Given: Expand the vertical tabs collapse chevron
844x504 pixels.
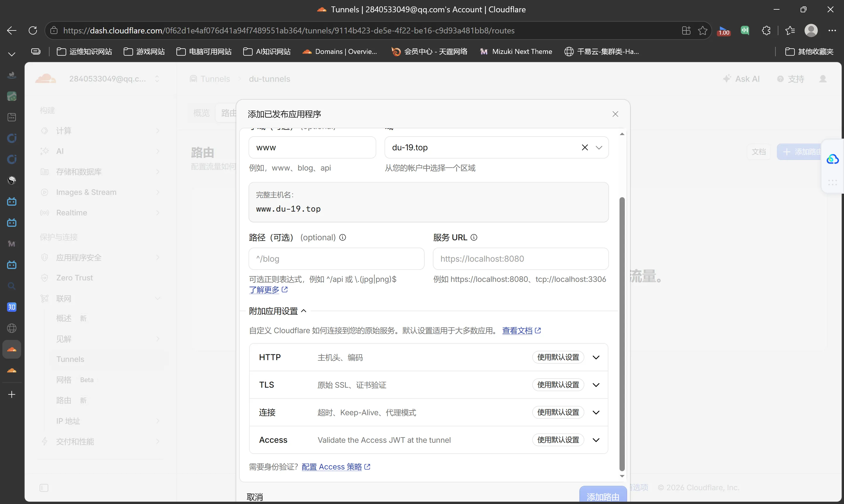Looking at the screenshot, I should pyautogui.click(x=12, y=54).
